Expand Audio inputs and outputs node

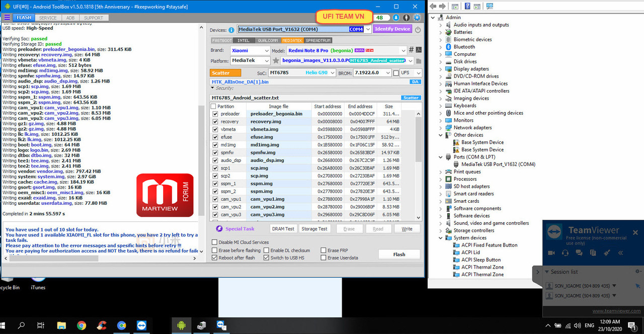coord(441,25)
